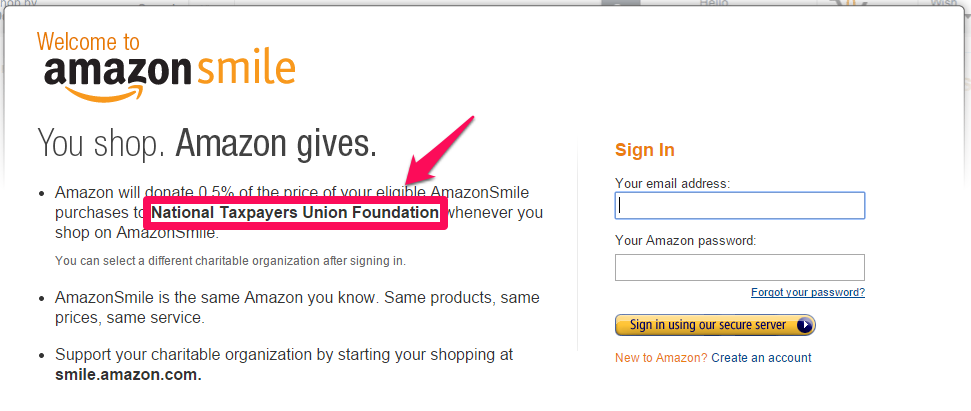Click the Your email address label
Viewport: 971px width, 411px height.
[673, 183]
